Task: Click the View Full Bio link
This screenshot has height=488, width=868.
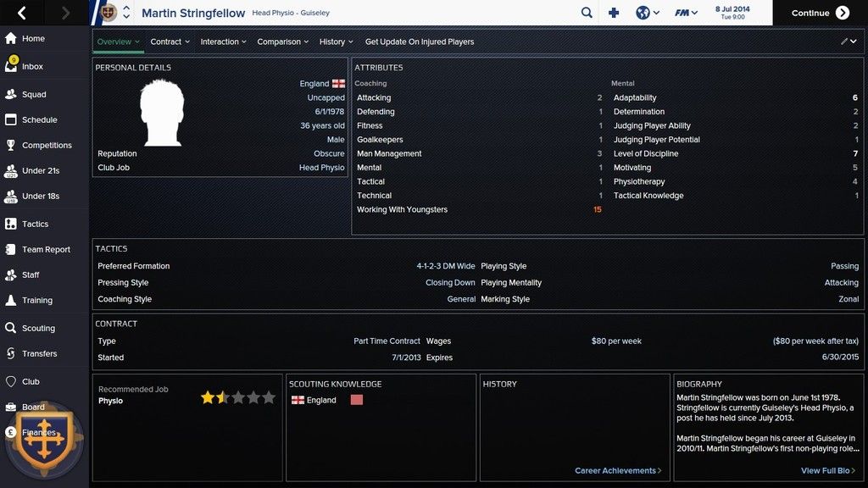Action: 827,471
